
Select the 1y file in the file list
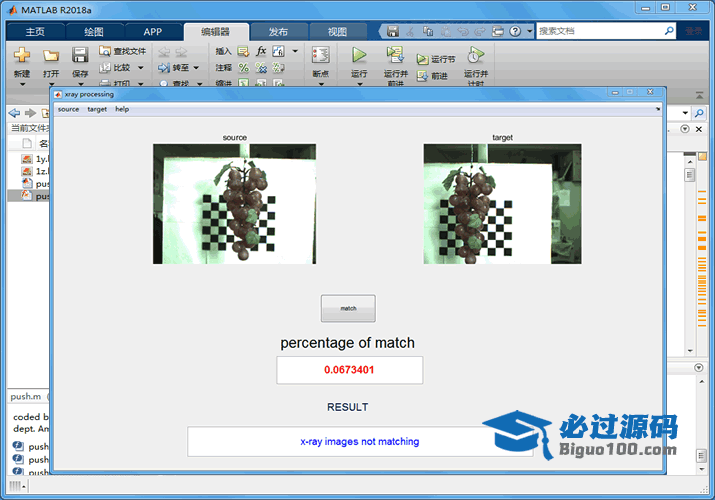click(x=35, y=159)
